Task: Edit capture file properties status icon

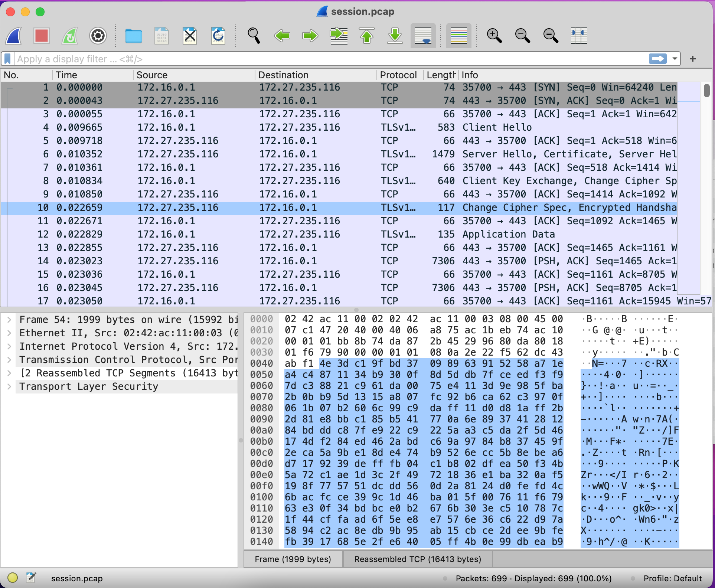Action: (31, 578)
